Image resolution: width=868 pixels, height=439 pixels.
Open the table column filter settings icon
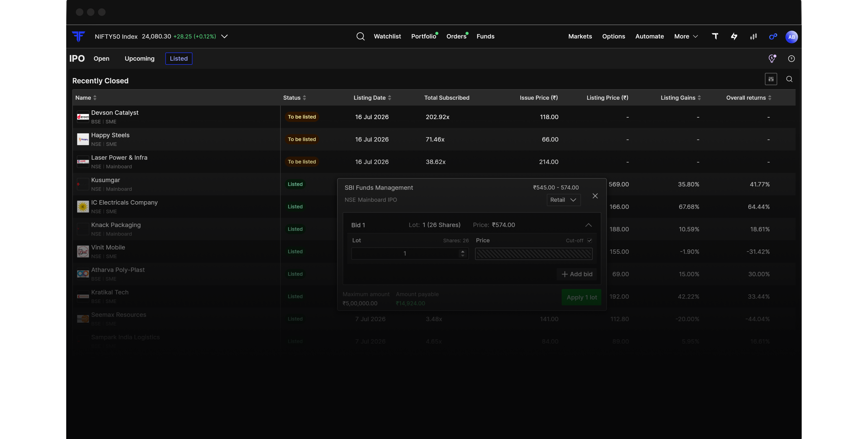771,79
